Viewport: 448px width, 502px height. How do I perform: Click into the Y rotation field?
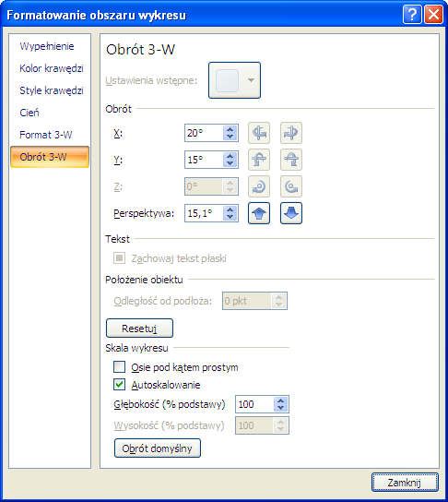(x=204, y=160)
